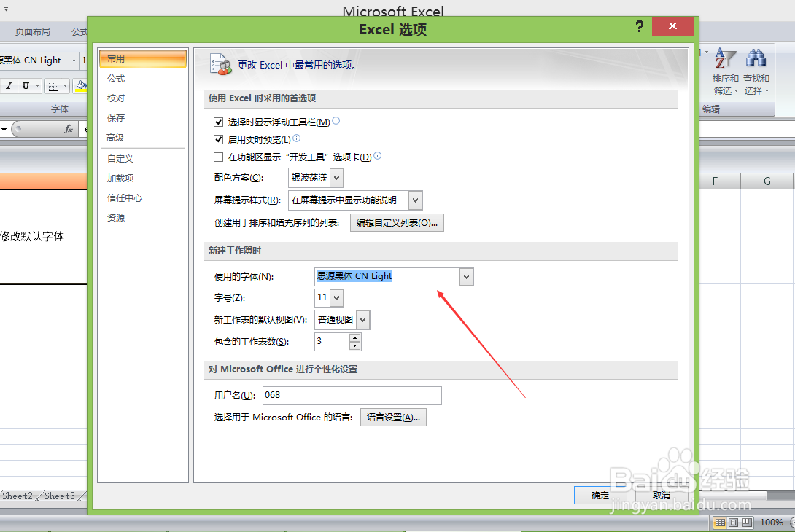Screen dimensions: 795x532
Task: Click the cell borders icon in ribbon
Action: pos(53,86)
